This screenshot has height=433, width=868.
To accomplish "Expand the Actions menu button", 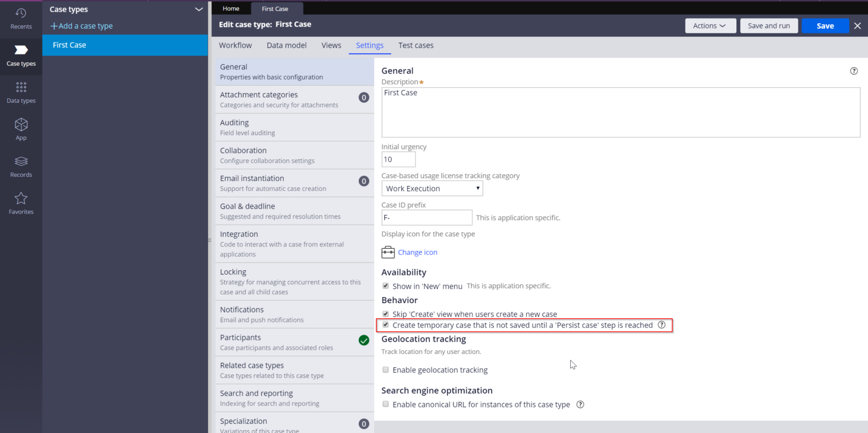I will coord(710,26).
